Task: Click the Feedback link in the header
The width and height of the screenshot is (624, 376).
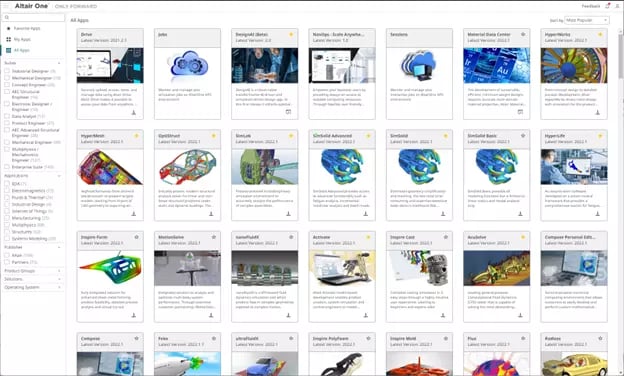Action: pos(591,6)
